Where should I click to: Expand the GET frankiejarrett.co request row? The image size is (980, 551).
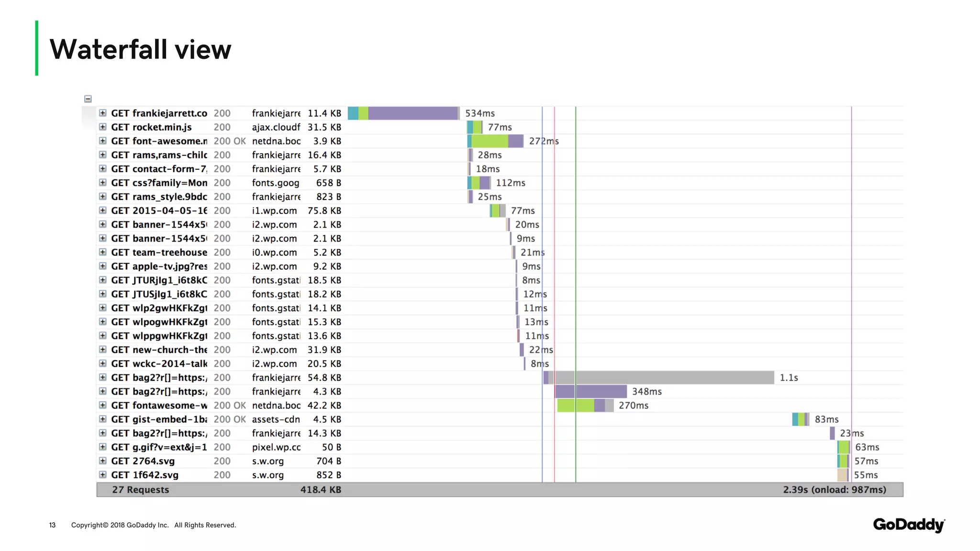(x=102, y=113)
